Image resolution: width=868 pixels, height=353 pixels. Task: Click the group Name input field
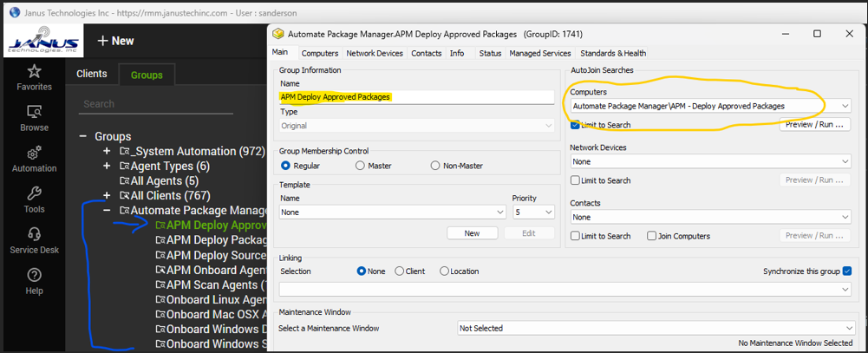[416, 97]
